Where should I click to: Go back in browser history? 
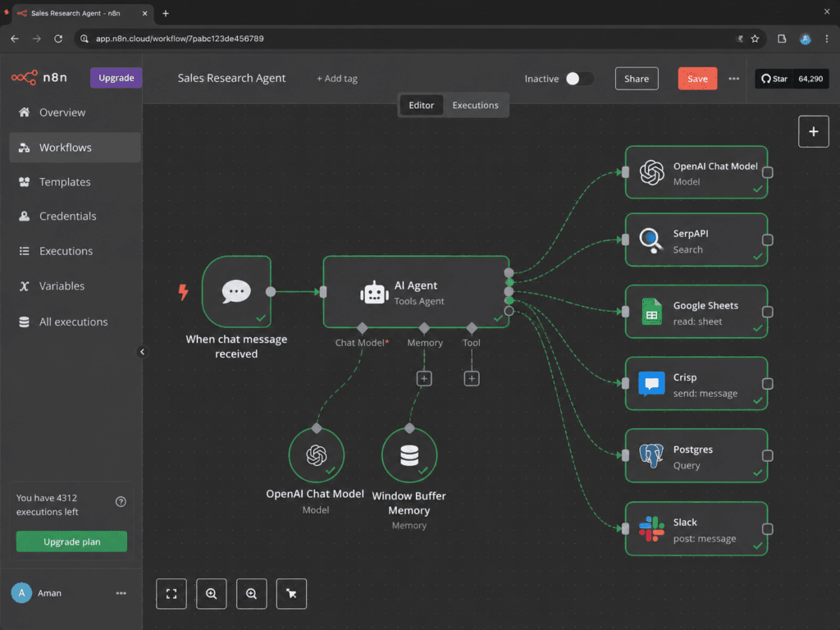tap(15, 39)
